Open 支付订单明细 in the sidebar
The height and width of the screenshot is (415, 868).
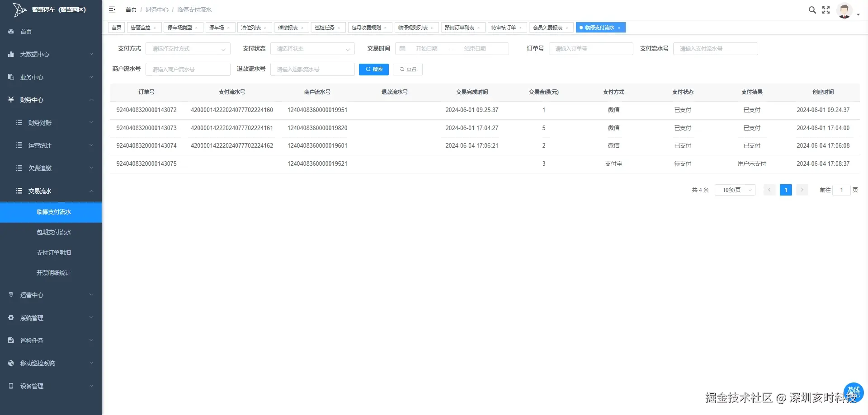(51, 253)
